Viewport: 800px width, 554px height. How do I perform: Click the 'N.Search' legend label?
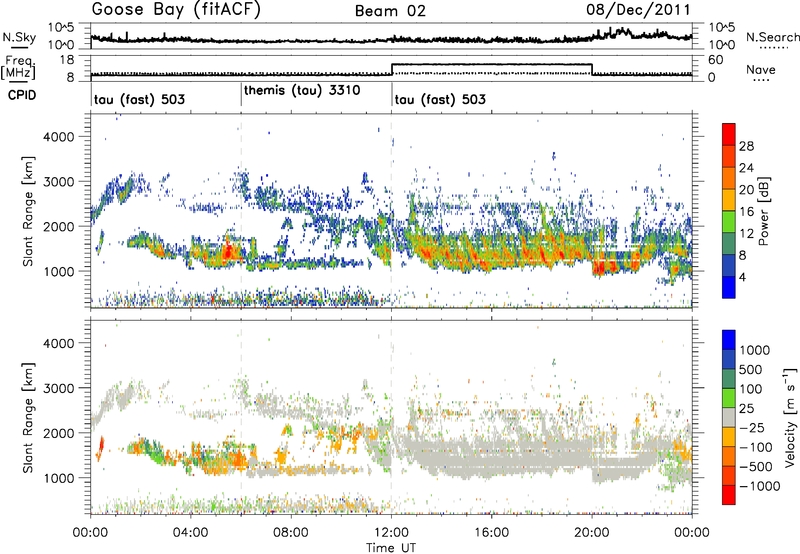click(x=772, y=37)
